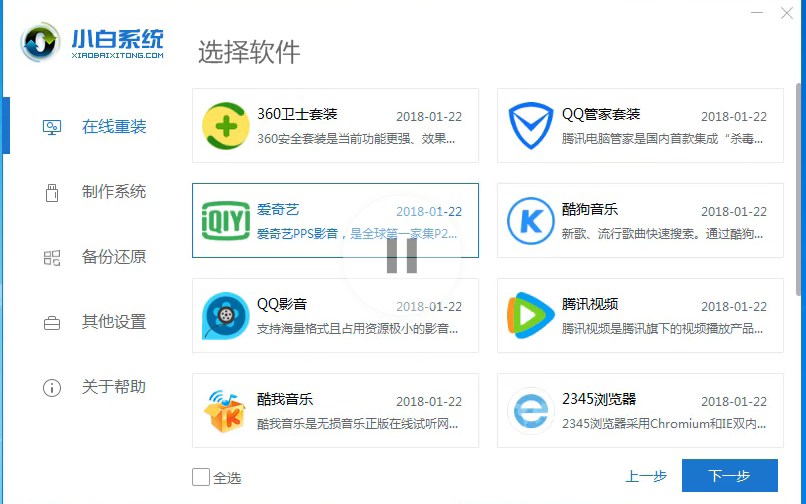Select the 360卫士套装 title text
Screen dimensions: 806x504
coord(297,114)
